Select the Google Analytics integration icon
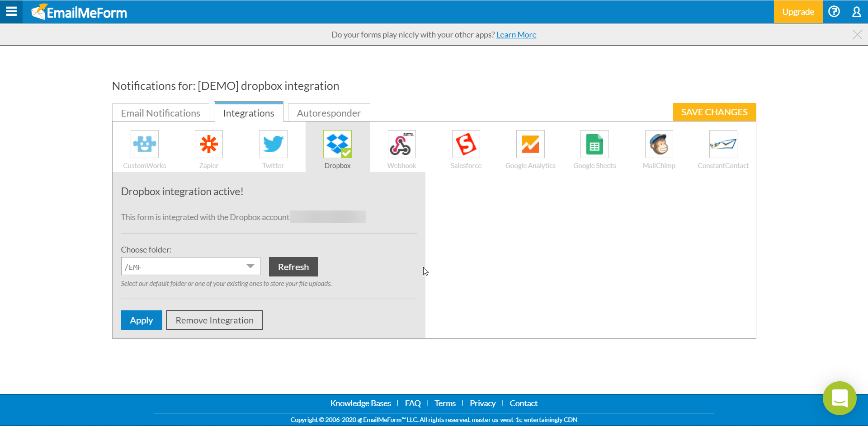The height and width of the screenshot is (426, 868). 530,144
